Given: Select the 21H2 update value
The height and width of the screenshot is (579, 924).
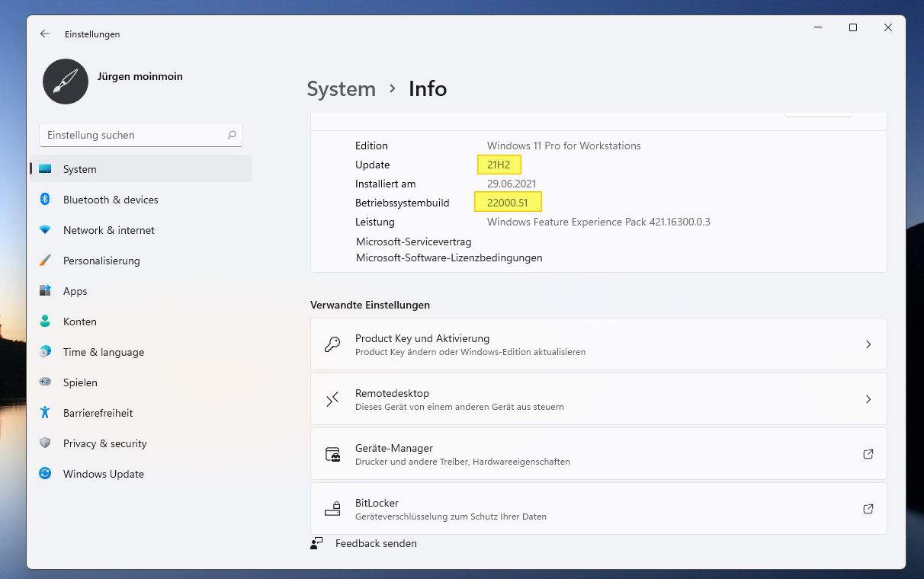Looking at the screenshot, I should tap(499, 165).
